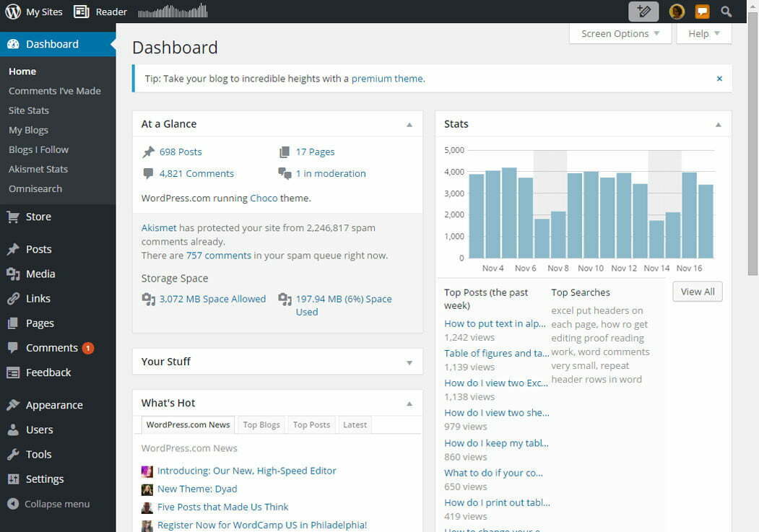Image resolution: width=759 pixels, height=532 pixels.
Task: Follow the premium theme link
Action: 387,79
